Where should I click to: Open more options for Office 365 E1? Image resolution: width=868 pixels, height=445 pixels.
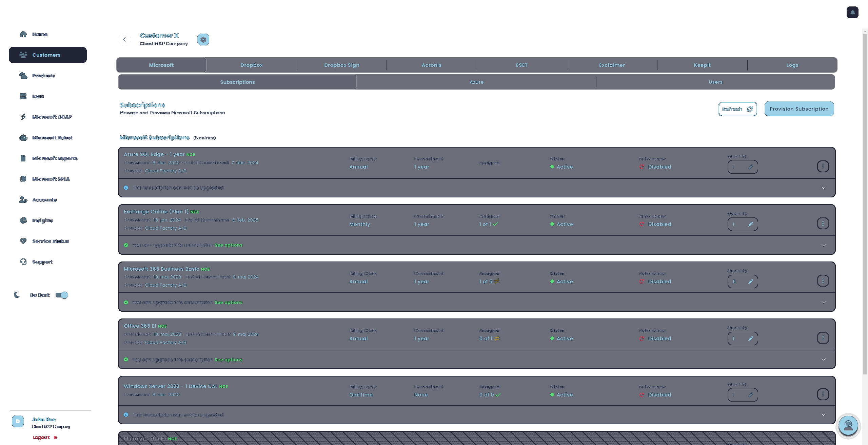tap(823, 338)
